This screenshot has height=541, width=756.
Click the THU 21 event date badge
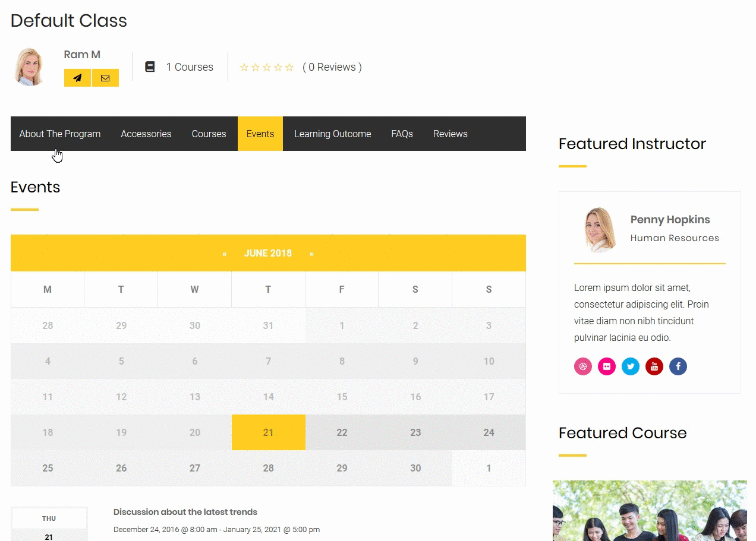(49, 524)
